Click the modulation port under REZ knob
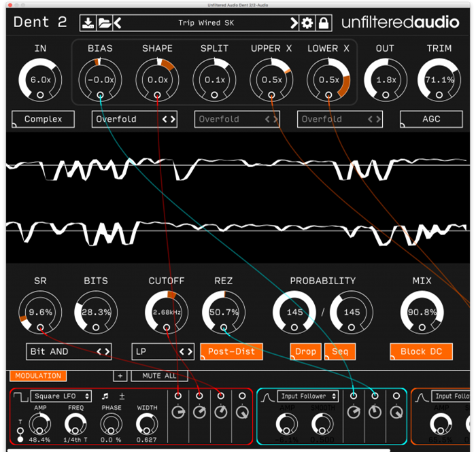This screenshot has height=452, width=476. [224, 328]
